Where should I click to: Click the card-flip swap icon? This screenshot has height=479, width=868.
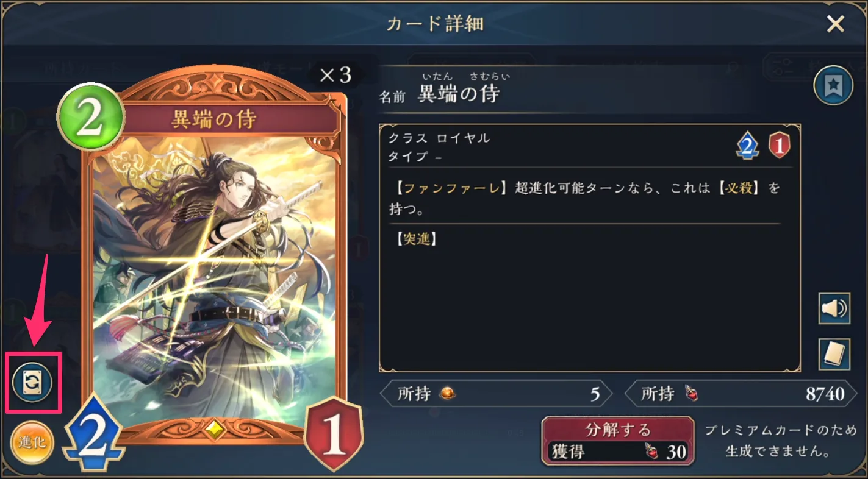[x=32, y=383]
